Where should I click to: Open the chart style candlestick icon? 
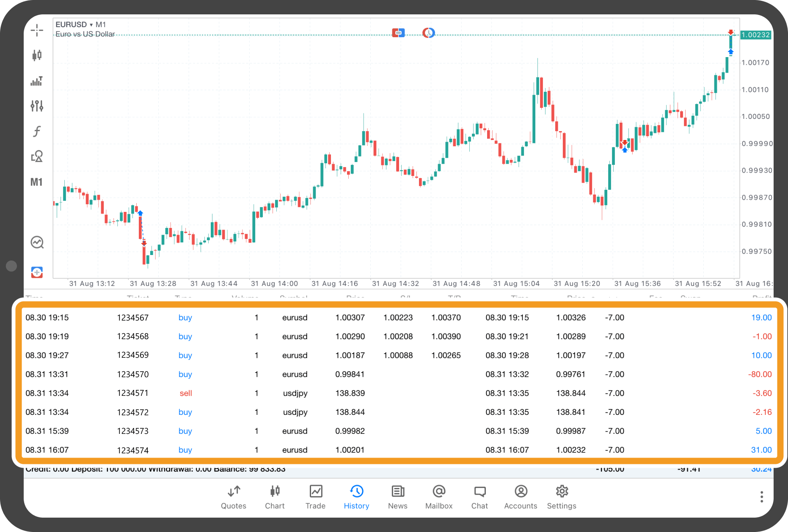click(37, 55)
